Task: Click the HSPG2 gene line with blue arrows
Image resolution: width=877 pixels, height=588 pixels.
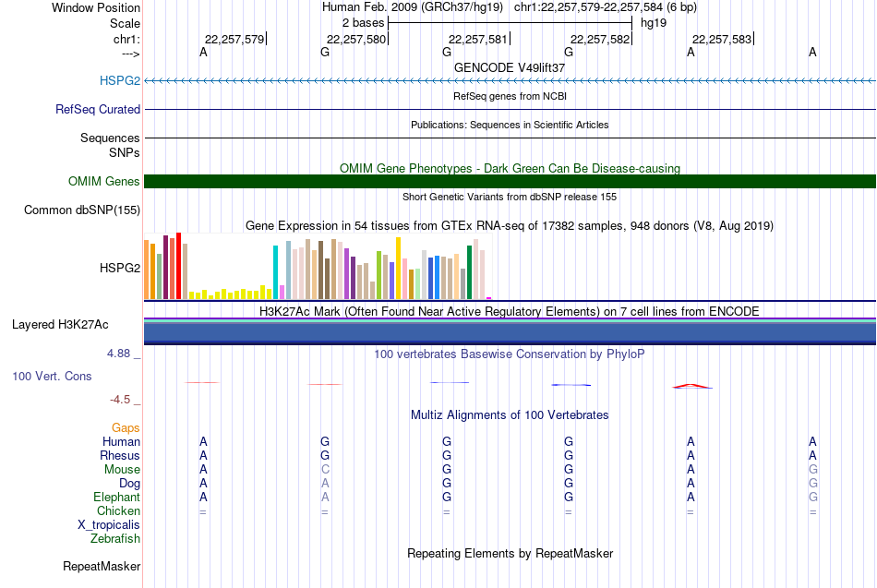Action: (x=510, y=80)
